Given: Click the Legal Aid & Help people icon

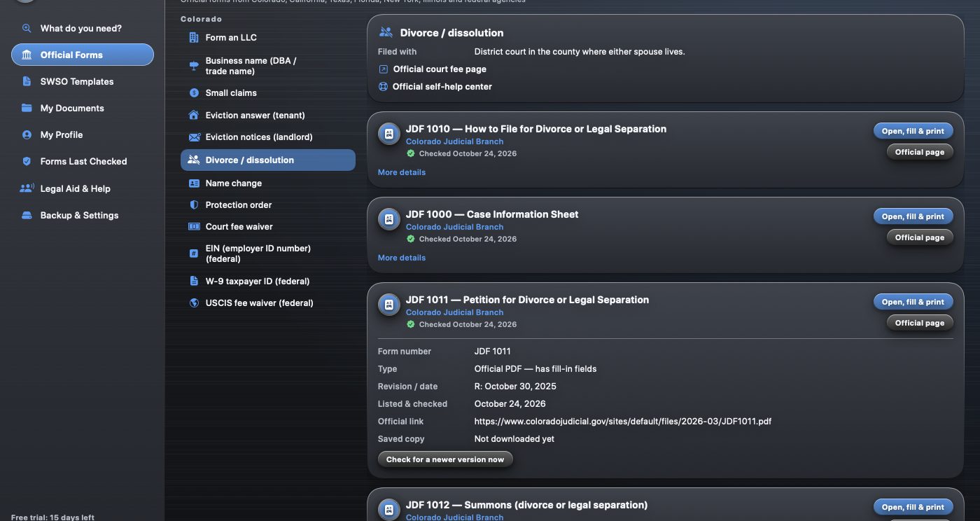Looking at the screenshot, I should 27,188.
